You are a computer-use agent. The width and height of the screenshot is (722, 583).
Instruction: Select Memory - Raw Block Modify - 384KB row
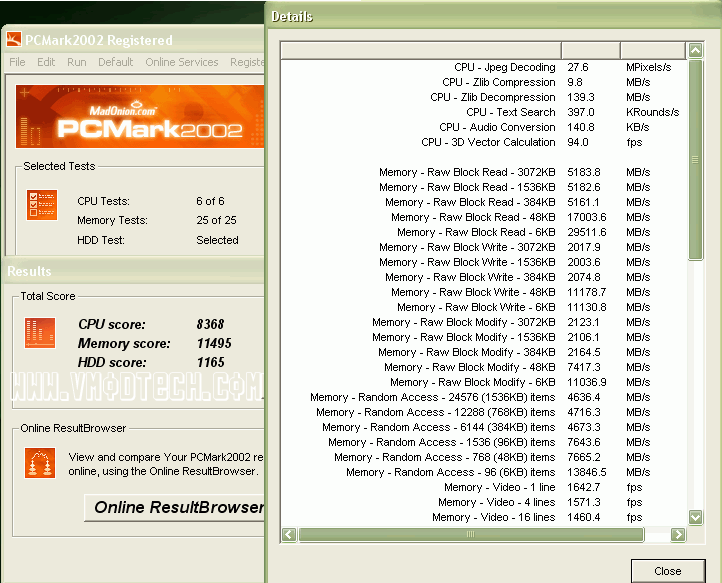(483, 352)
